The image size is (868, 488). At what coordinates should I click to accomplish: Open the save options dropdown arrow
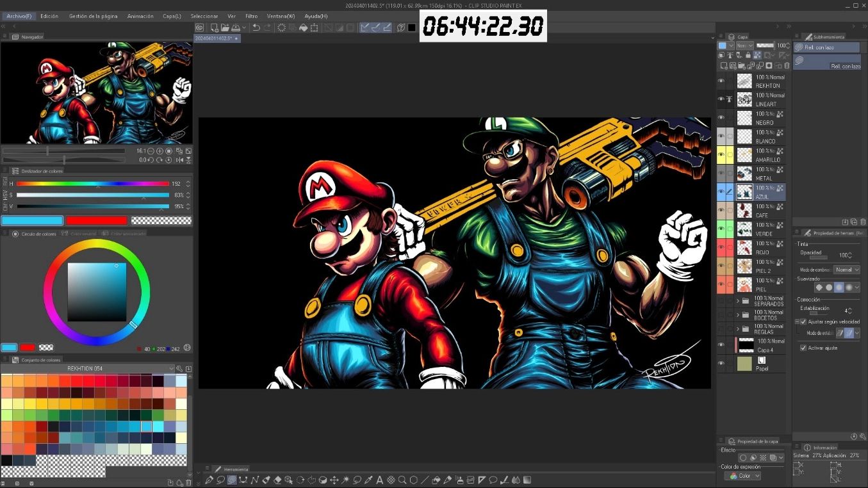click(244, 28)
